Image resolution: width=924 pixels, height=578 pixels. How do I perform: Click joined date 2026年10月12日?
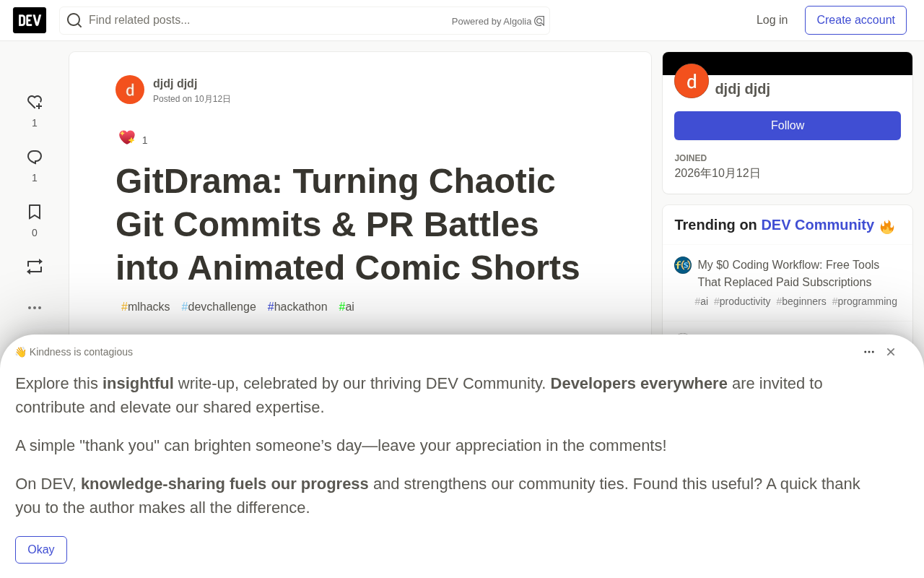718,173
